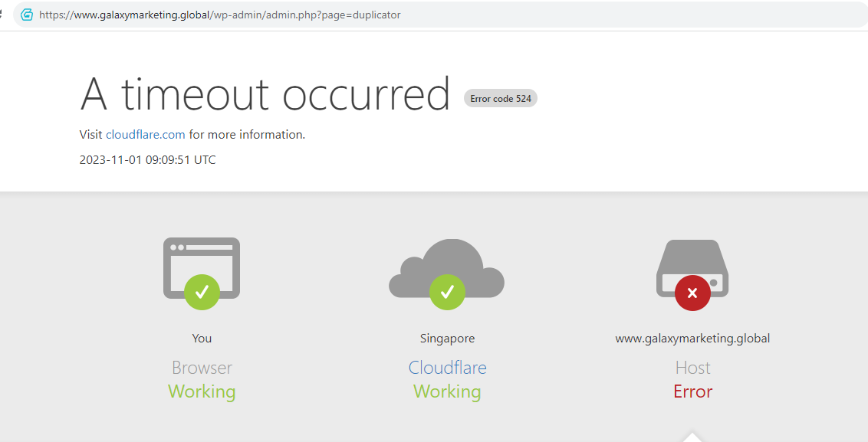The height and width of the screenshot is (442, 868).
Task: Click the timestamp 2023-11-01 09:09:51 UTC
Action: 148,160
